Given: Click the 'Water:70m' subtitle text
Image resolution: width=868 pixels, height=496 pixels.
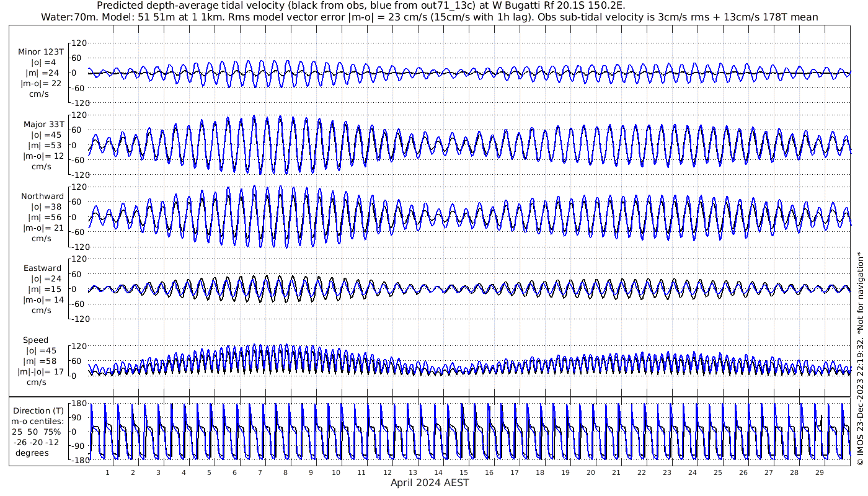Looking at the screenshot, I should (69, 17).
